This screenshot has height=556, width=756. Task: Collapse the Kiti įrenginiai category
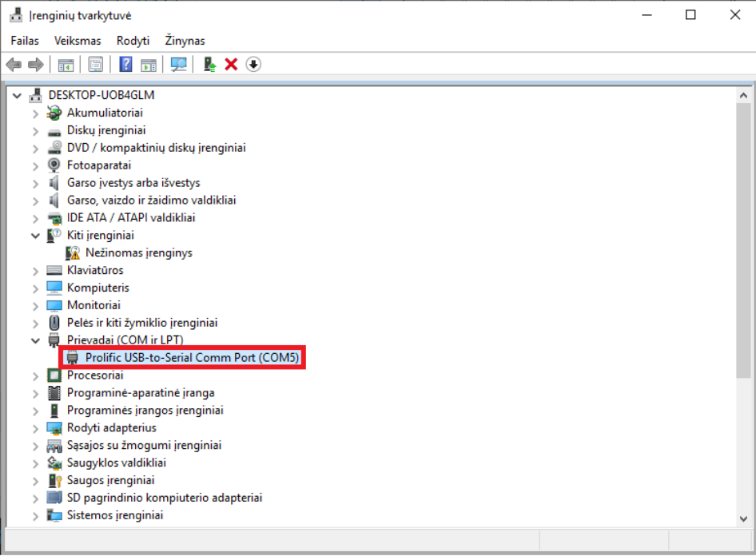35,236
